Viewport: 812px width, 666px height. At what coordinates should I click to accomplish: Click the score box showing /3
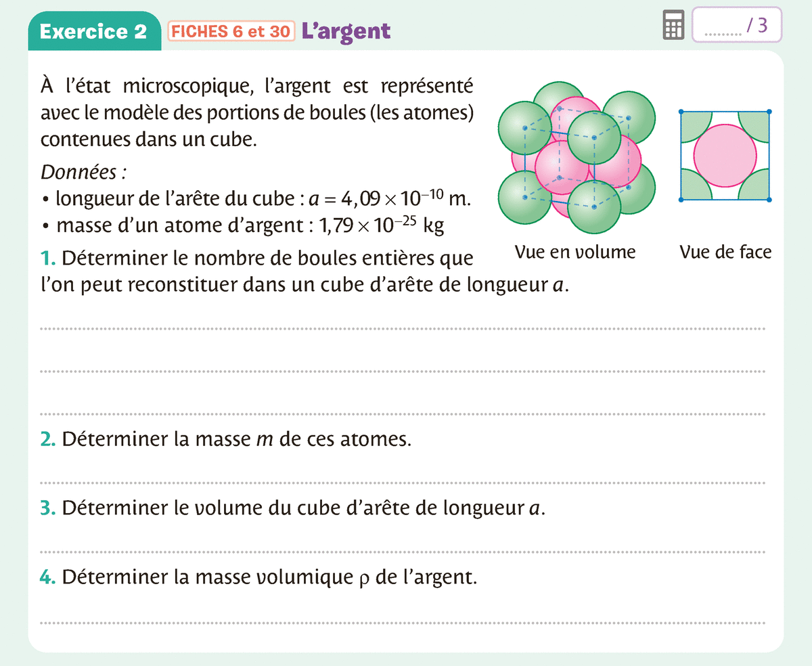737,26
